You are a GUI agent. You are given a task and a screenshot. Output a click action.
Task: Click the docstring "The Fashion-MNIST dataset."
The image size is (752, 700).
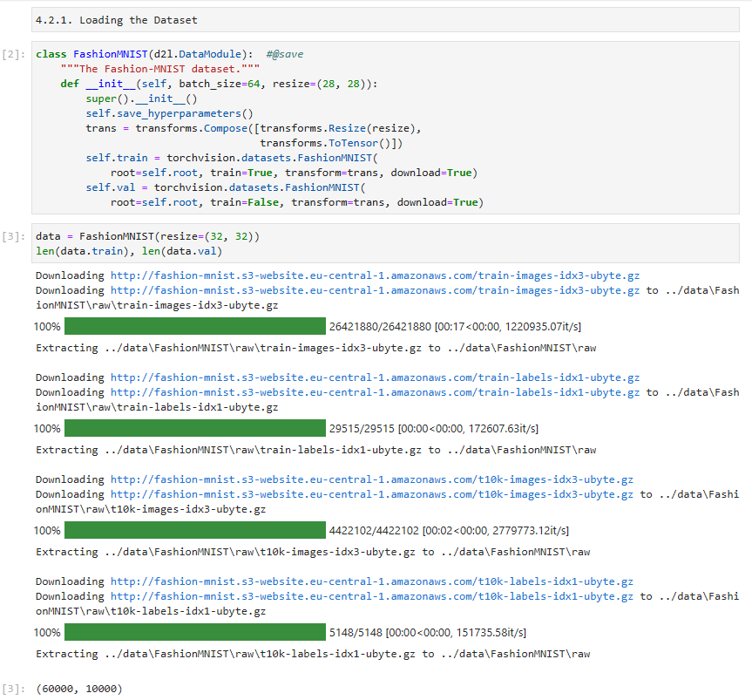click(x=160, y=69)
